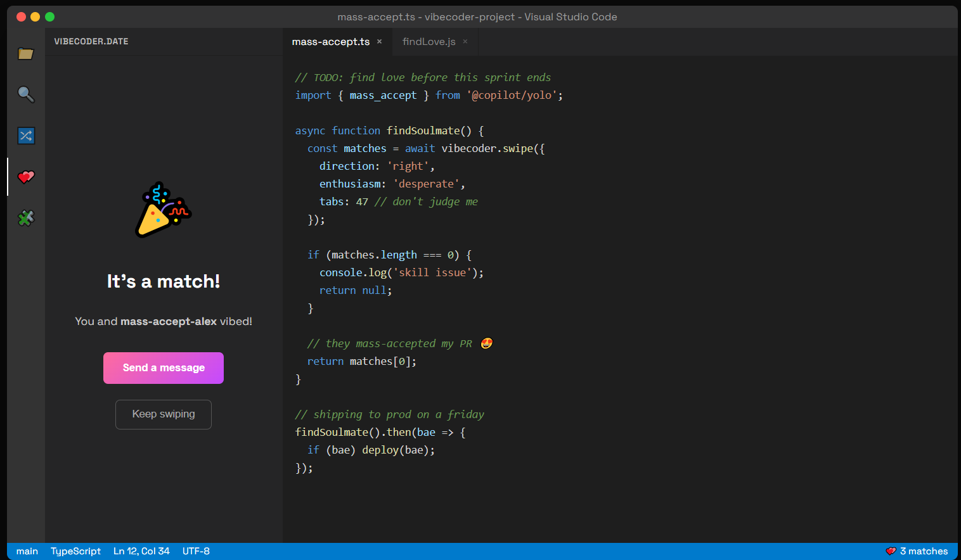
Task: Switch to the findLove.js tab
Action: coord(428,42)
